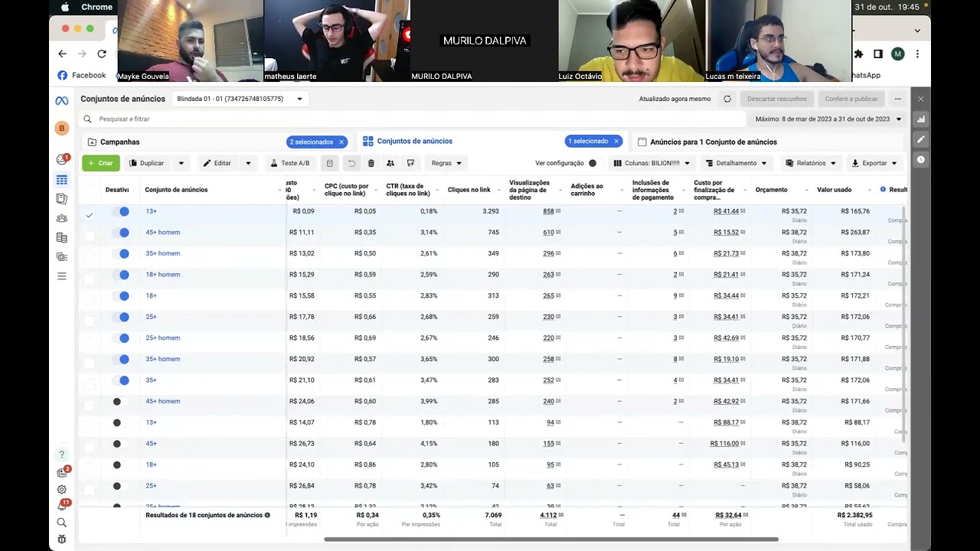
Task: Click the Meta logo in the sidebar
Action: 62,100
